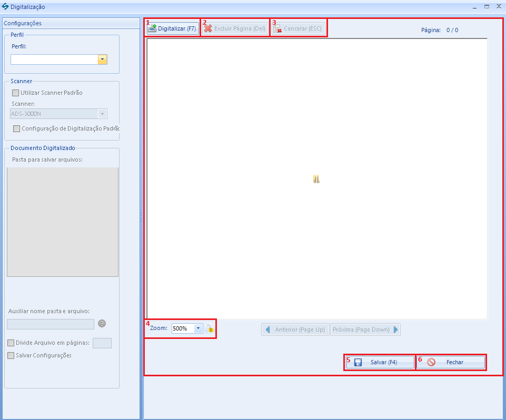This screenshot has width=506, height=420.
Task: Check the Salvar Configurações checkbox
Action: click(x=11, y=355)
